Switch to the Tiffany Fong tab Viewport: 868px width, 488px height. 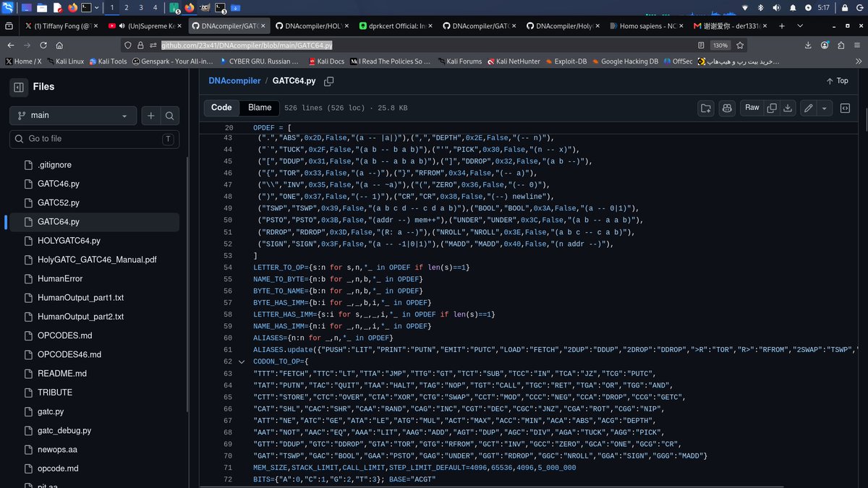[x=60, y=26]
